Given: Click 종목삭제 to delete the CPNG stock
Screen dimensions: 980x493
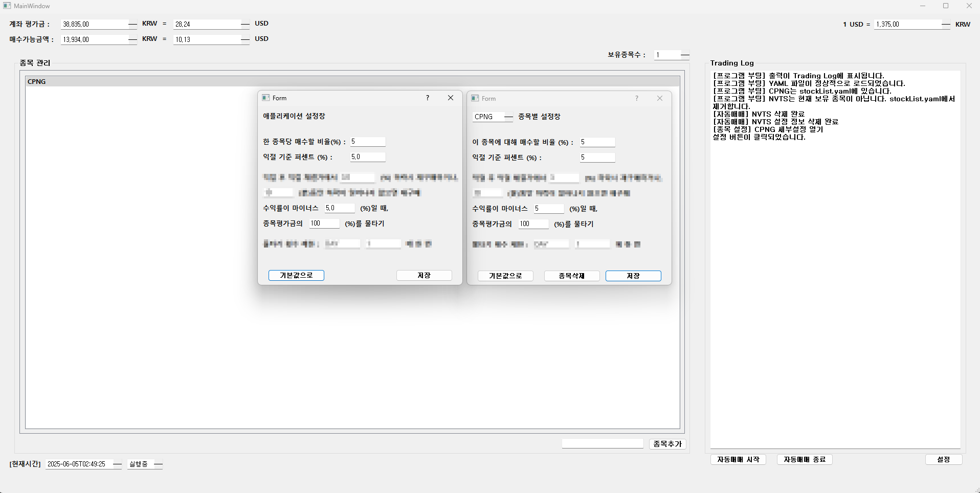Looking at the screenshot, I should tap(572, 276).
